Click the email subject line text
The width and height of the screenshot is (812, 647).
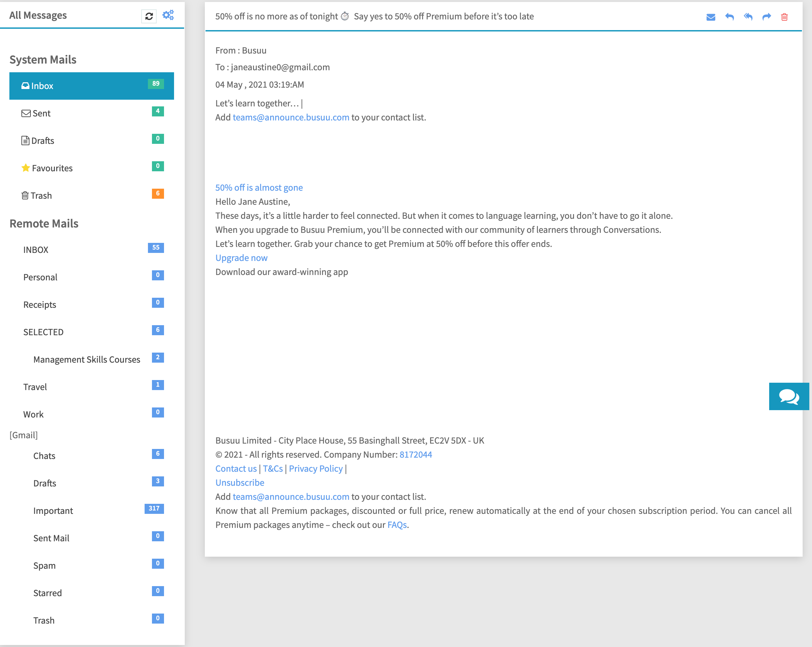(x=374, y=17)
